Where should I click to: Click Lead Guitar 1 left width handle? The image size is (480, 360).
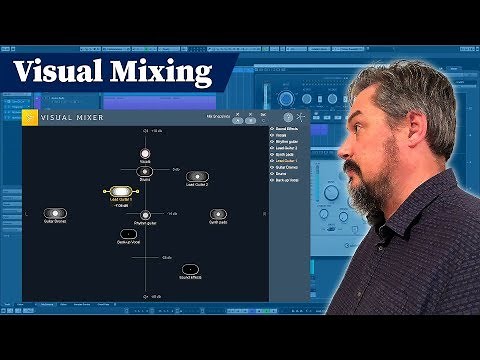pyautogui.click(x=105, y=191)
